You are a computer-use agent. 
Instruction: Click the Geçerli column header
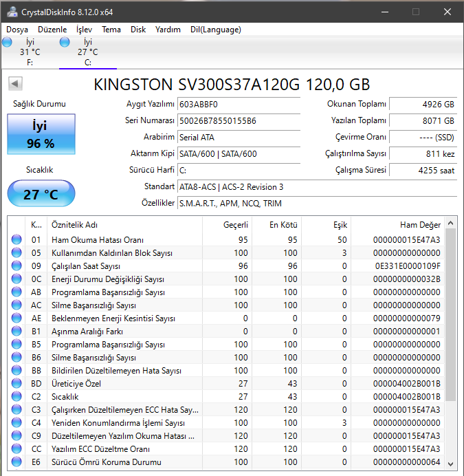tap(228, 225)
